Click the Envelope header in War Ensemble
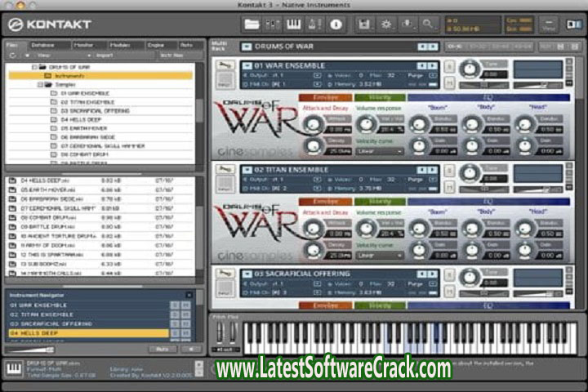The width and height of the screenshot is (588, 392). 326,97
